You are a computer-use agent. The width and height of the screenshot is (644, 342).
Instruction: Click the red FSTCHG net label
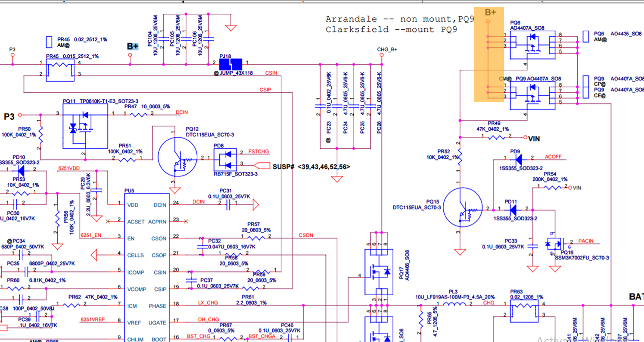point(258,151)
